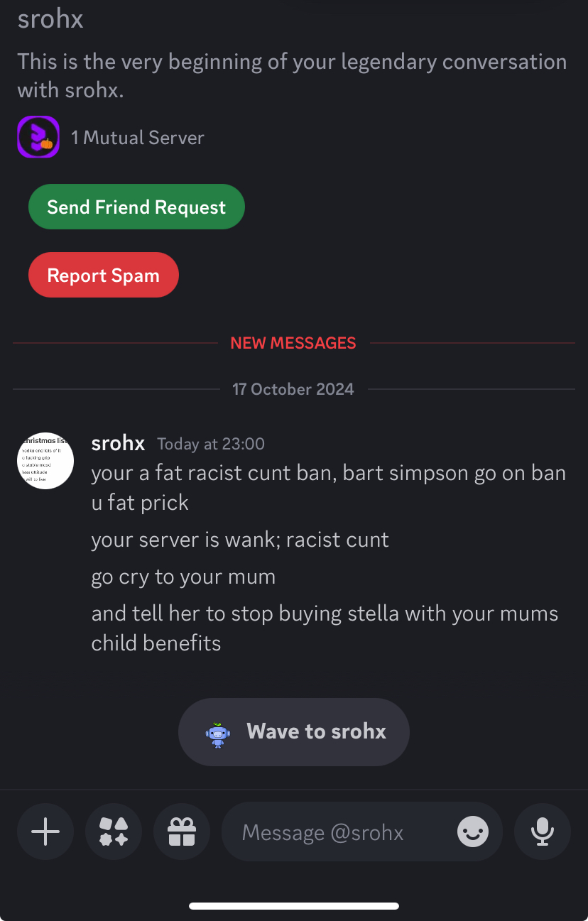Open the emoji picker smiley icon
Image resolution: width=588 pixels, height=921 pixels.
click(473, 832)
